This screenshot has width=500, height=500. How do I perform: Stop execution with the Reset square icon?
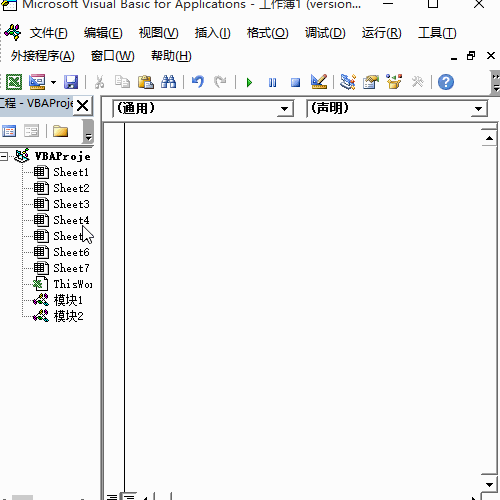coord(295,82)
